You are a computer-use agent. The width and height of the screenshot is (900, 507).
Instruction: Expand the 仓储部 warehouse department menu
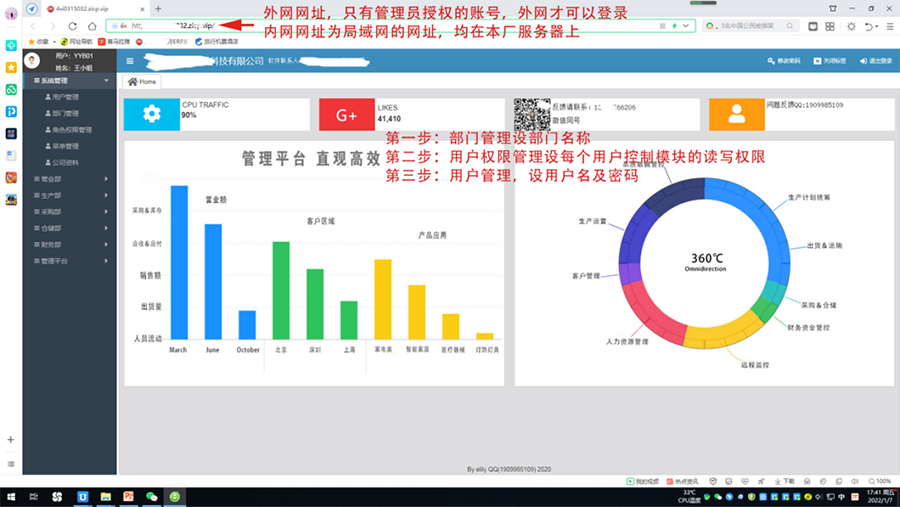(69, 228)
